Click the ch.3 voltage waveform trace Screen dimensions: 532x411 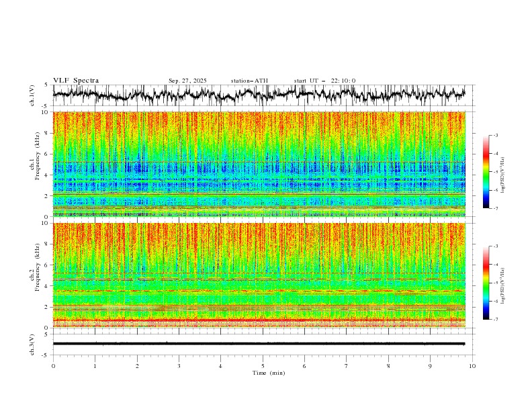click(x=259, y=344)
